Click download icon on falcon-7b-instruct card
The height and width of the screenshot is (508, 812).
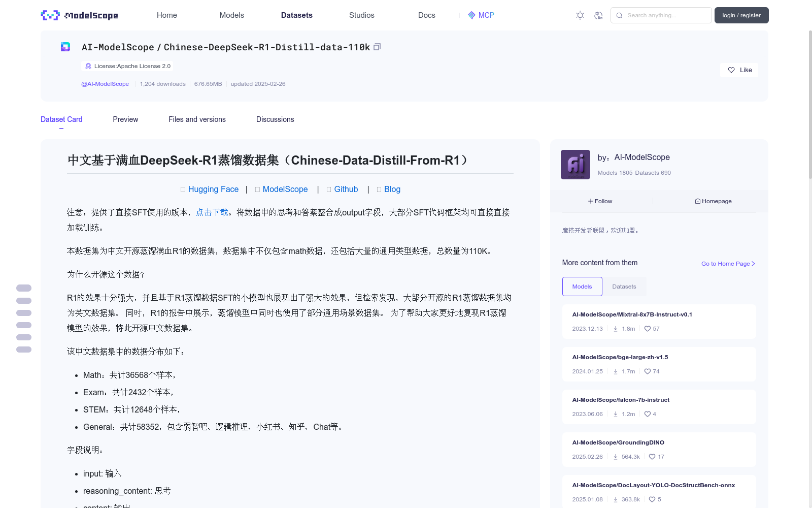pos(616,414)
